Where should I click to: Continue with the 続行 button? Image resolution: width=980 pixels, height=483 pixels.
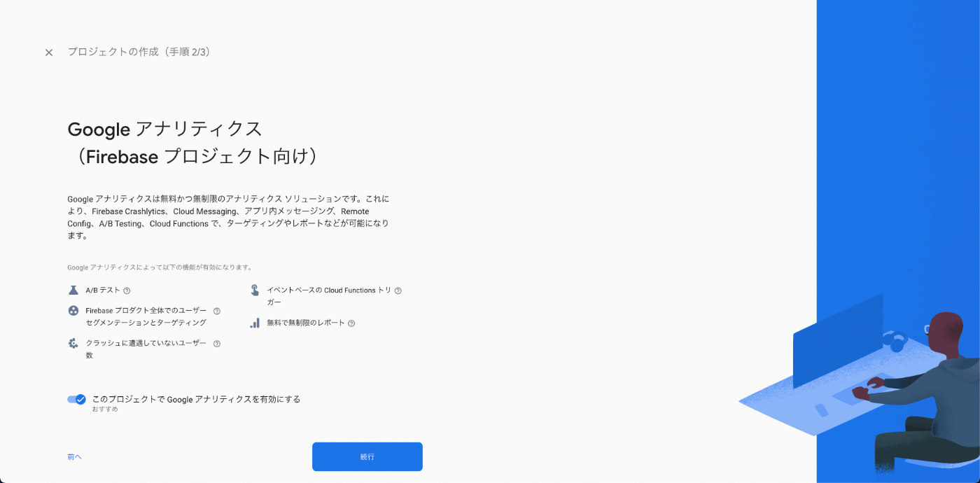[x=367, y=456]
